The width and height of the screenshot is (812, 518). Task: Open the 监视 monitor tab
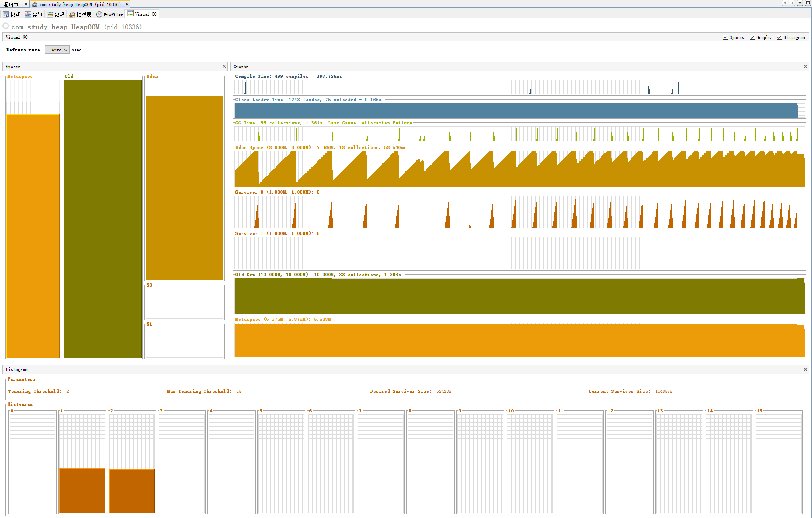click(34, 14)
